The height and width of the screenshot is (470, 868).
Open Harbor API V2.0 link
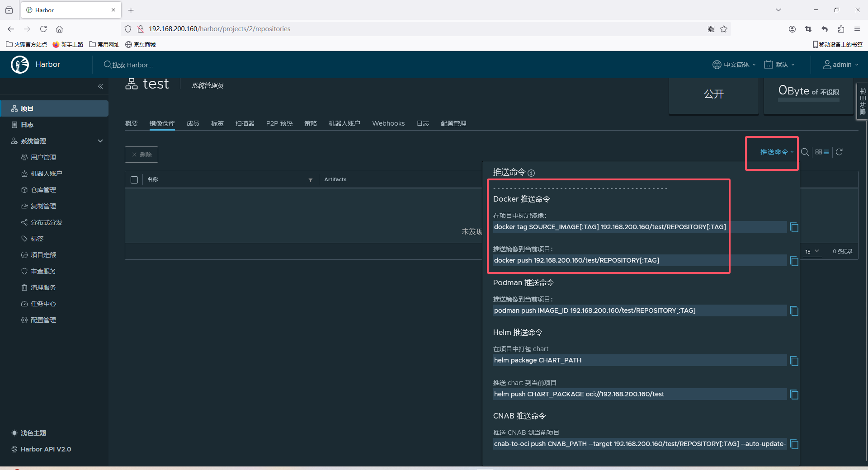(41, 449)
